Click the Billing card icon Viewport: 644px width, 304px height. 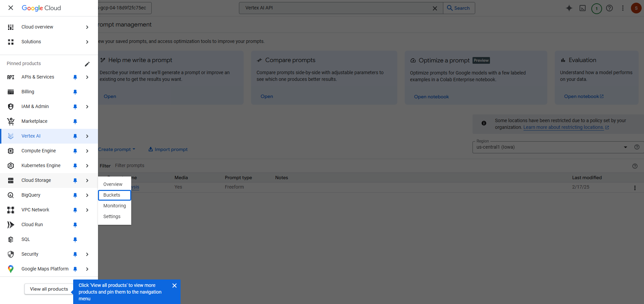point(11,92)
